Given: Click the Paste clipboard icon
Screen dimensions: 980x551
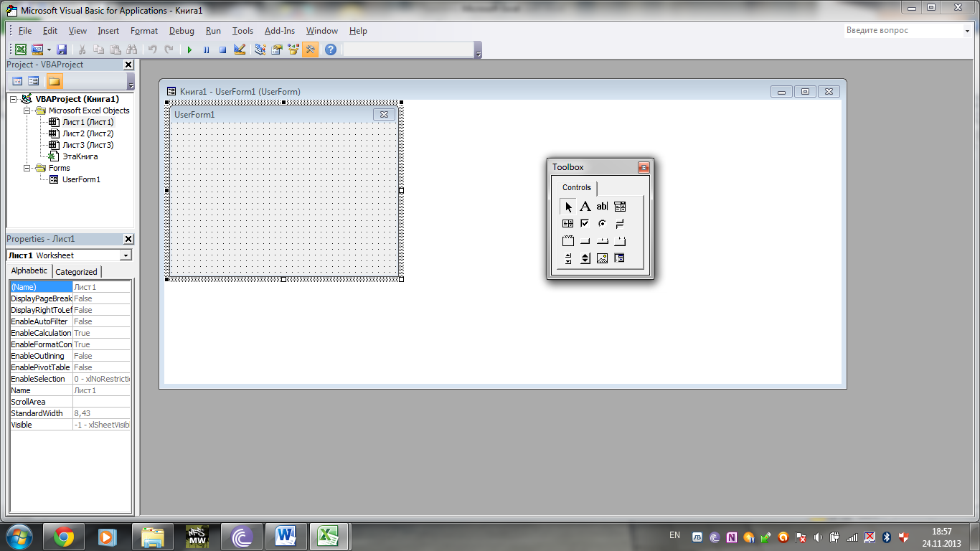Looking at the screenshot, I should tap(116, 50).
